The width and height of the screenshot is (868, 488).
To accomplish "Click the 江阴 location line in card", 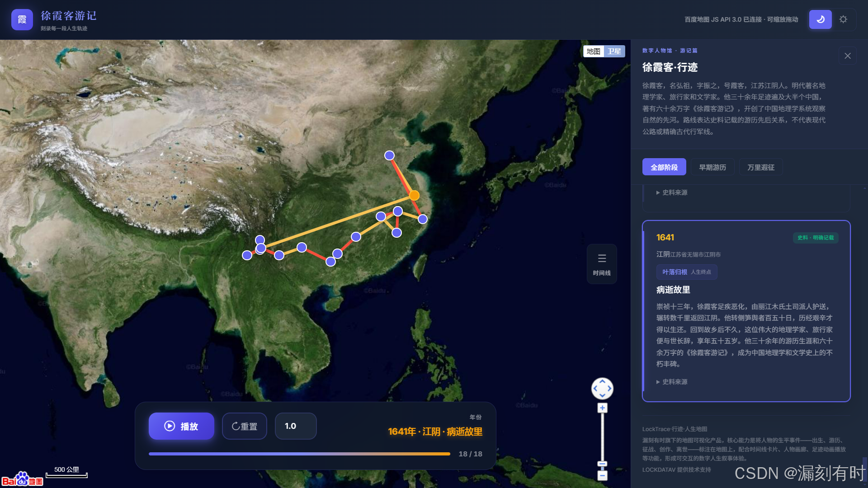I will [689, 254].
